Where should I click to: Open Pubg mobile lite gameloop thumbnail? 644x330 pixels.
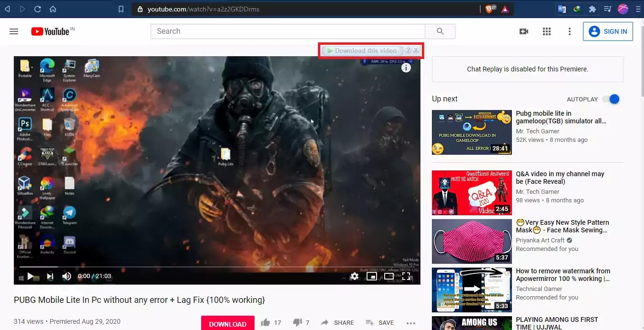(x=471, y=132)
